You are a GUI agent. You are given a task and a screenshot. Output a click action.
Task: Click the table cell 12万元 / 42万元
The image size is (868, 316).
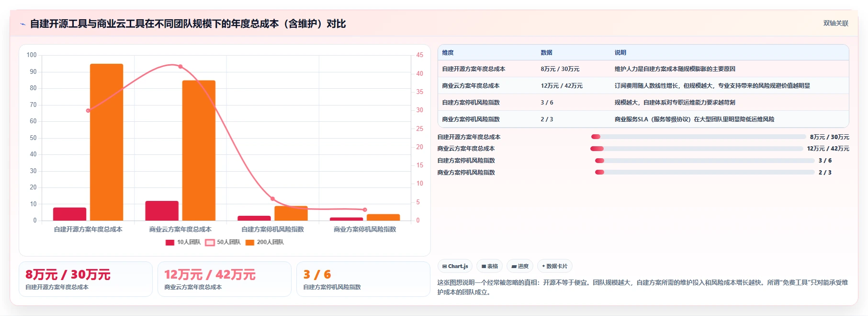[x=562, y=86]
